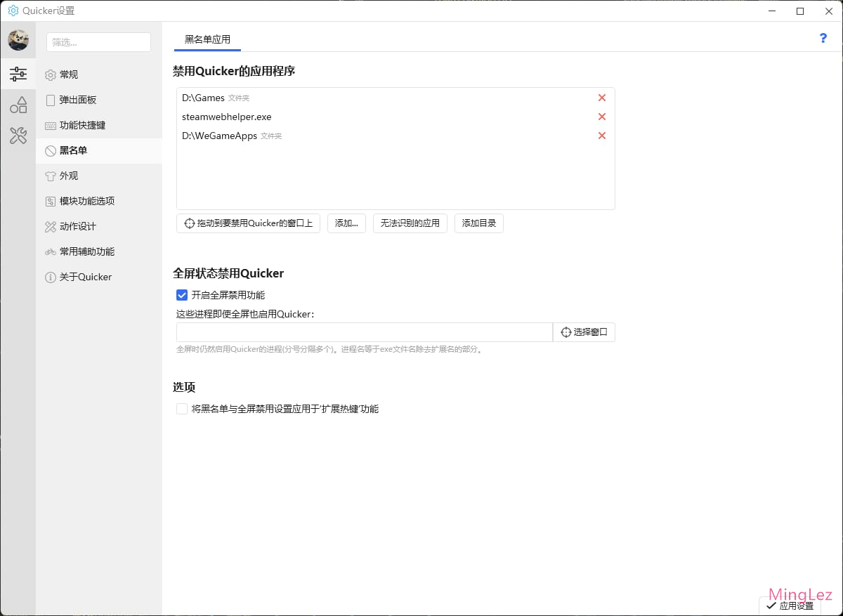843x616 pixels.
Task: Click the fullscreen process names input field
Action: 364,332
